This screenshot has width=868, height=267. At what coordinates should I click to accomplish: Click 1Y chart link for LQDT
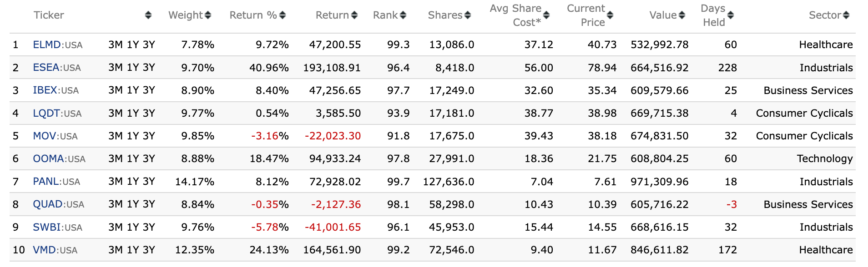(133, 113)
